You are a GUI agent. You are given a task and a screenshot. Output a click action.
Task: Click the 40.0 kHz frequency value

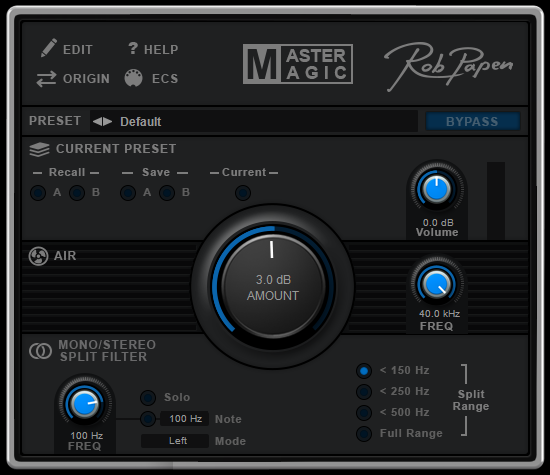[440, 314]
